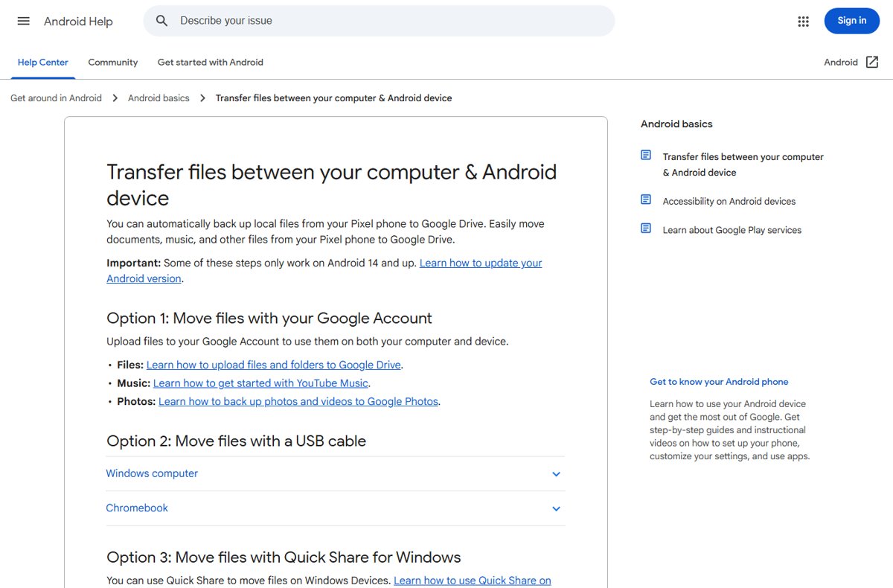The width and height of the screenshot is (893, 588).
Task: Open Learn how to use Quick Share link
Action: click(473, 581)
